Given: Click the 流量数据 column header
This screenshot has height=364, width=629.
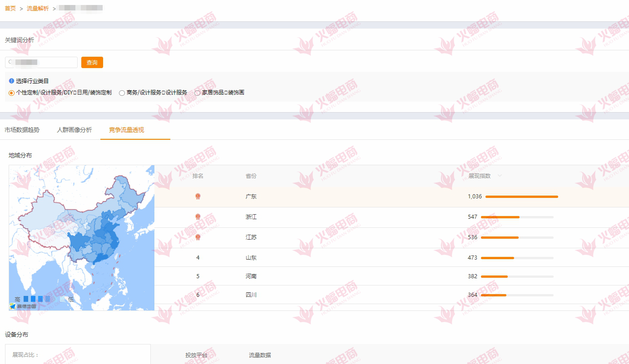Looking at the screenshot, I should pos(260,355).
